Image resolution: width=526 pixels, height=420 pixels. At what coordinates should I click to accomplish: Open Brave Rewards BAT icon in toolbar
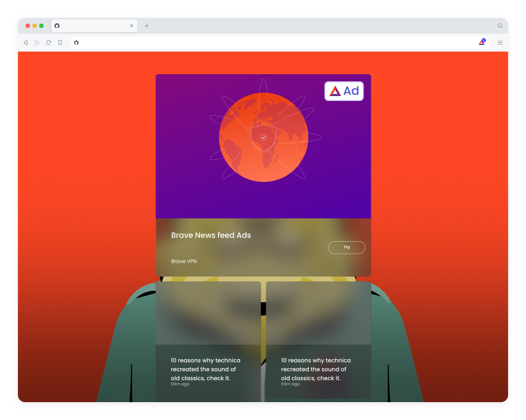[482, 42]
